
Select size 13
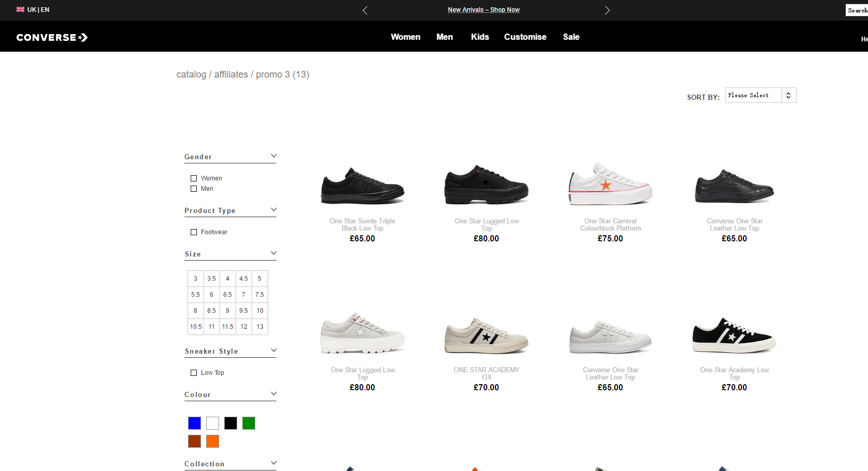click(260, 327)
